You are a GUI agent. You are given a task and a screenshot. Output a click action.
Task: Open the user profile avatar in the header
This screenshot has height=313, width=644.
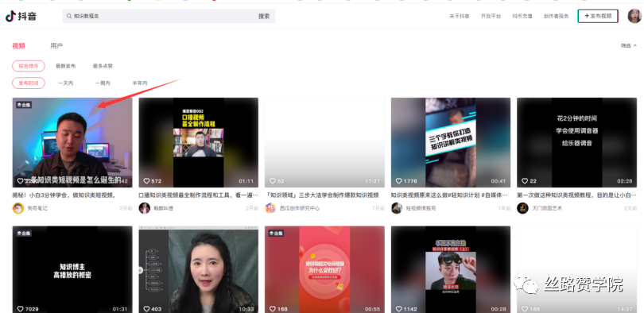634,16
